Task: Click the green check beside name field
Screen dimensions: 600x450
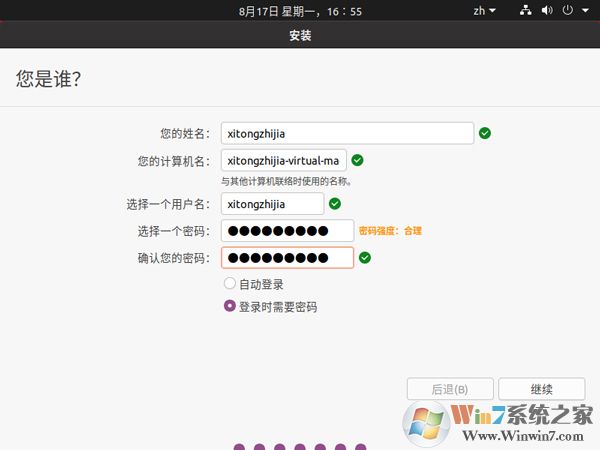Action: coord(485,133)
